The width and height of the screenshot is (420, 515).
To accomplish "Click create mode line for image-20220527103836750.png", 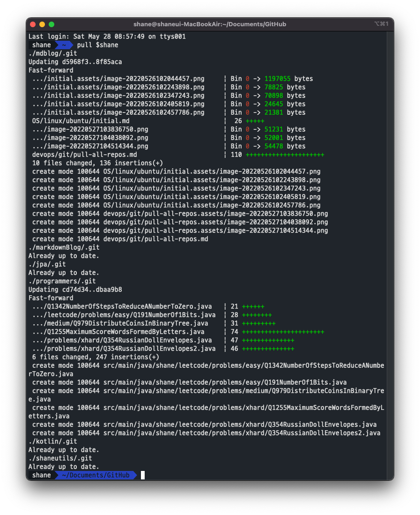I will coord(180,214).
